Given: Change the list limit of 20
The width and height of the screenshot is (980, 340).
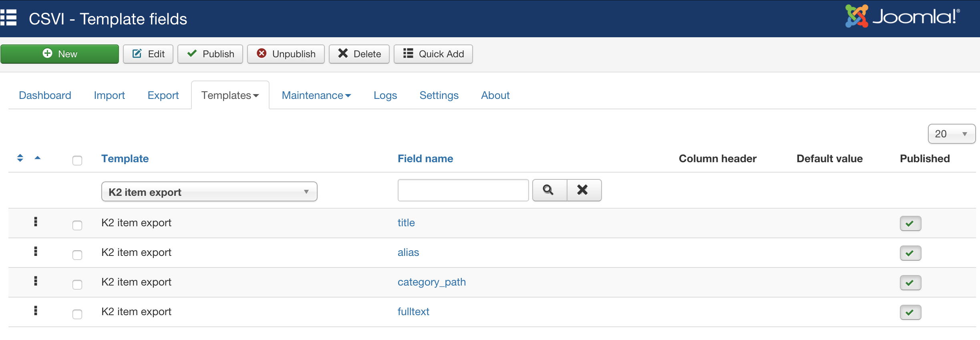Looking at the screenshot, I should tap(952, 134).
